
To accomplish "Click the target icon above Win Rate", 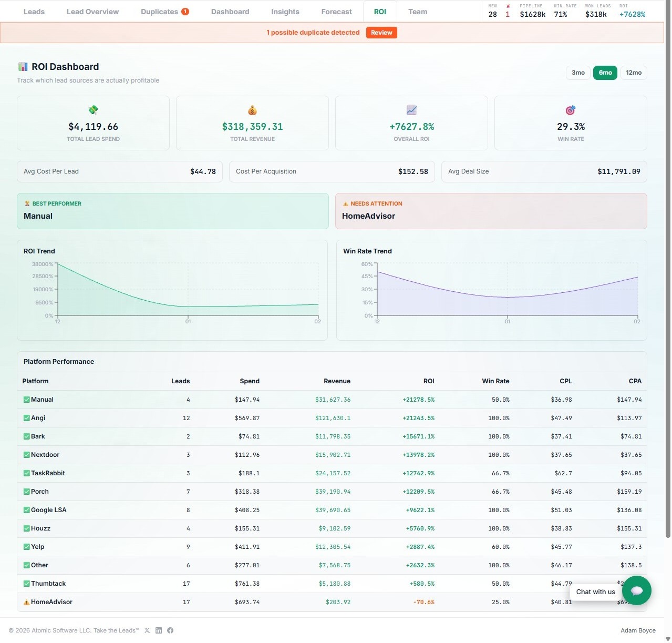I will point(571,110).
